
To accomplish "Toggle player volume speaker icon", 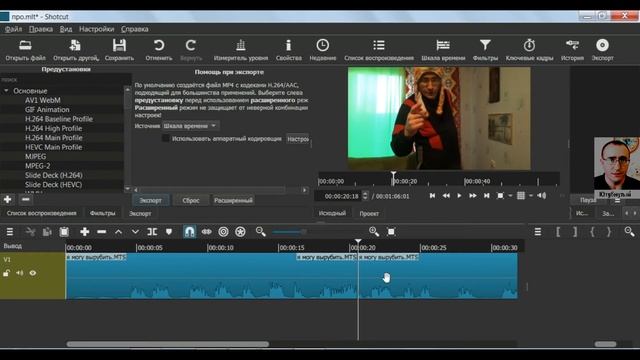I will pyautogui.click(x=542, y=196).
